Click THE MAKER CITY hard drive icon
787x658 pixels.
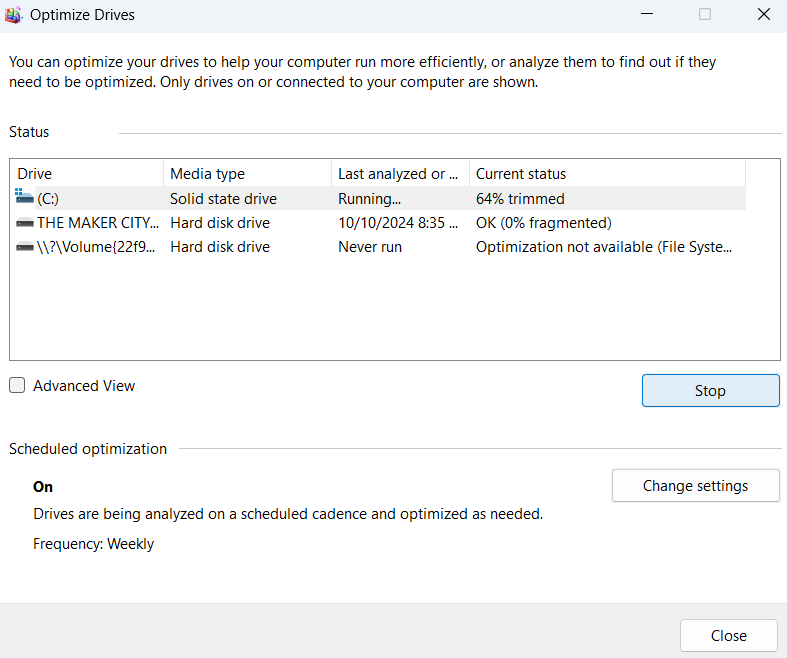click(x=25, y=223)
